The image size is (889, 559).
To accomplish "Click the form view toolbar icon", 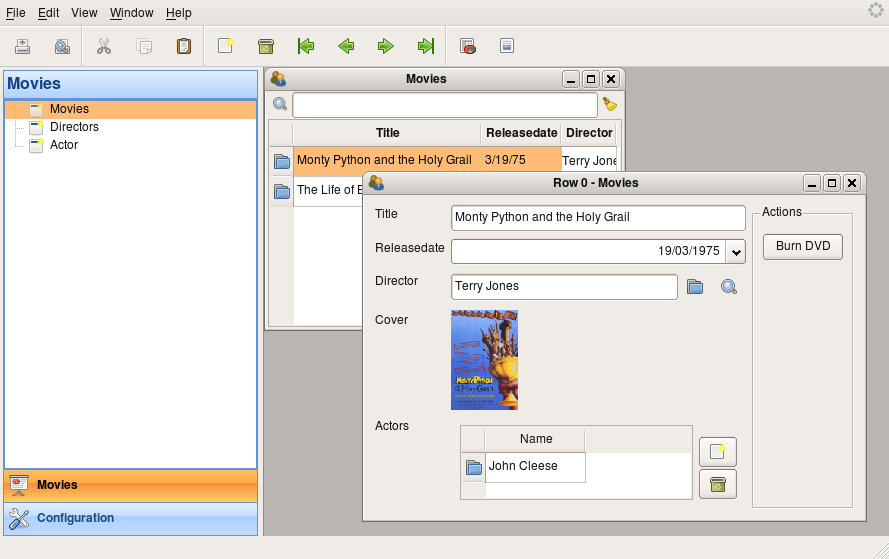I will click(x=507, y=45).
